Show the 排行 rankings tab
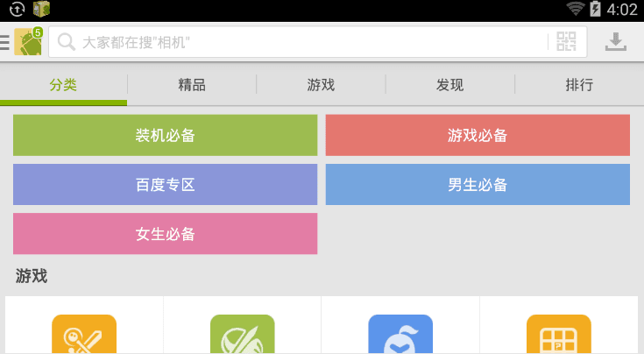The image size is (644, 354). coord(579,85)
